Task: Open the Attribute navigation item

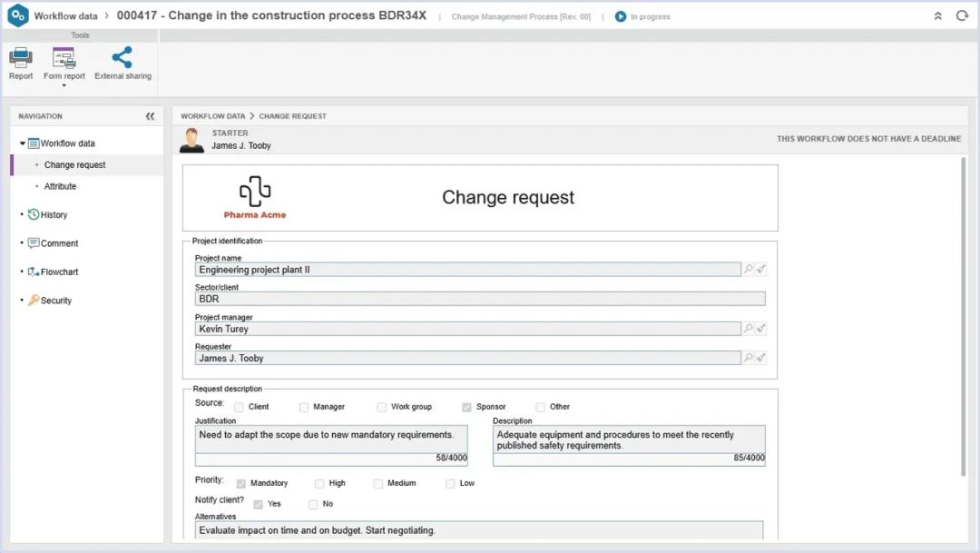Action: coord(60,186)
